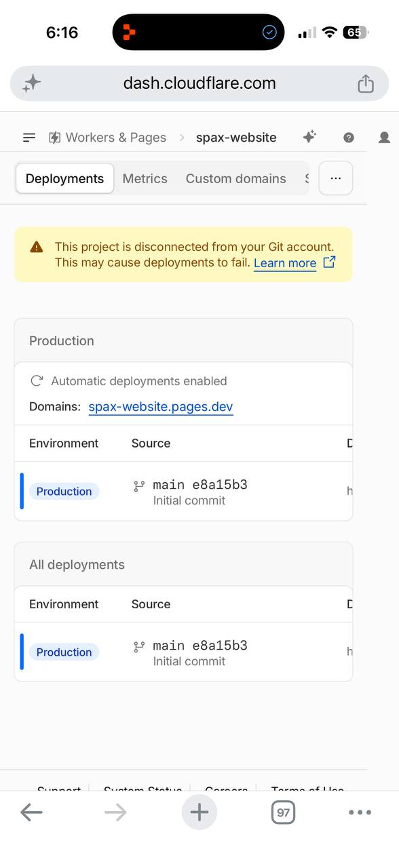The image size is (399, 868).
Task: Tap the sparkle AI icon in address bar
Action: pos(31,83)
